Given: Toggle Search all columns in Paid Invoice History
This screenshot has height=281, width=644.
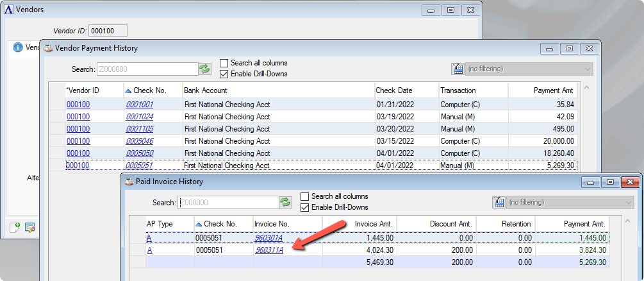Looking at the screenshot, I should click(x=305, y=196).
